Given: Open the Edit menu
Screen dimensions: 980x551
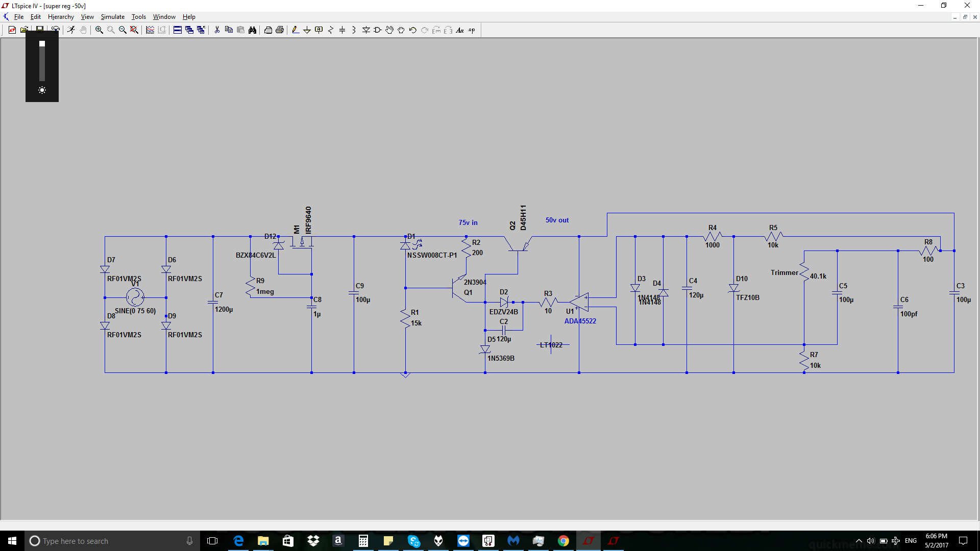Looking at the screenshot, I should tap(36, 17).
